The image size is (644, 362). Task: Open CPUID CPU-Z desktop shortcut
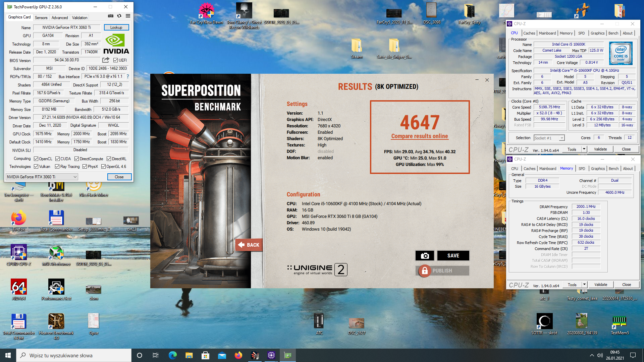19,255
